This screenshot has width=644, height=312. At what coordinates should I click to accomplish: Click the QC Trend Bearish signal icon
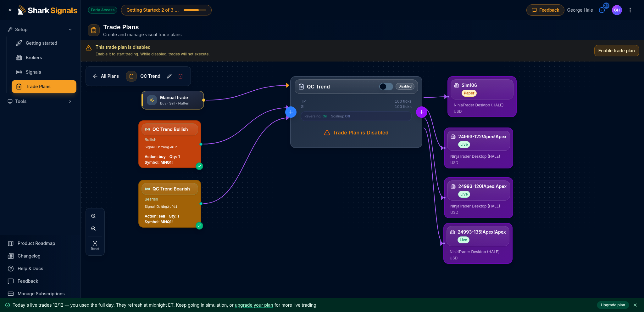point(147,189)
